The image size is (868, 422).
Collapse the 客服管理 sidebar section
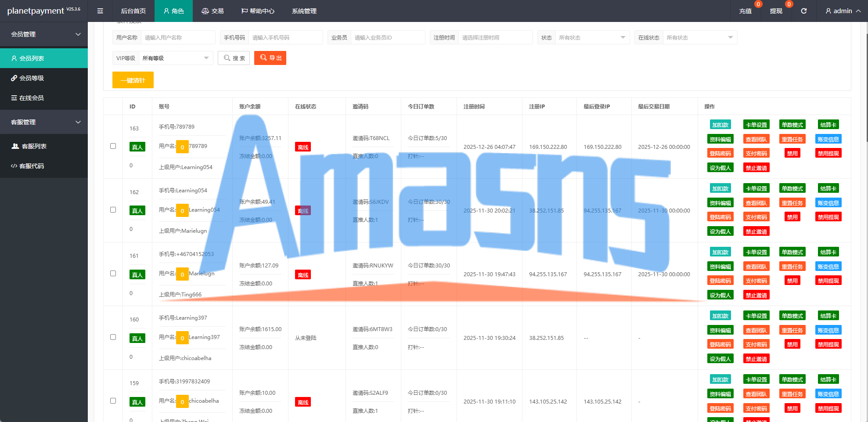click(44, 122)
